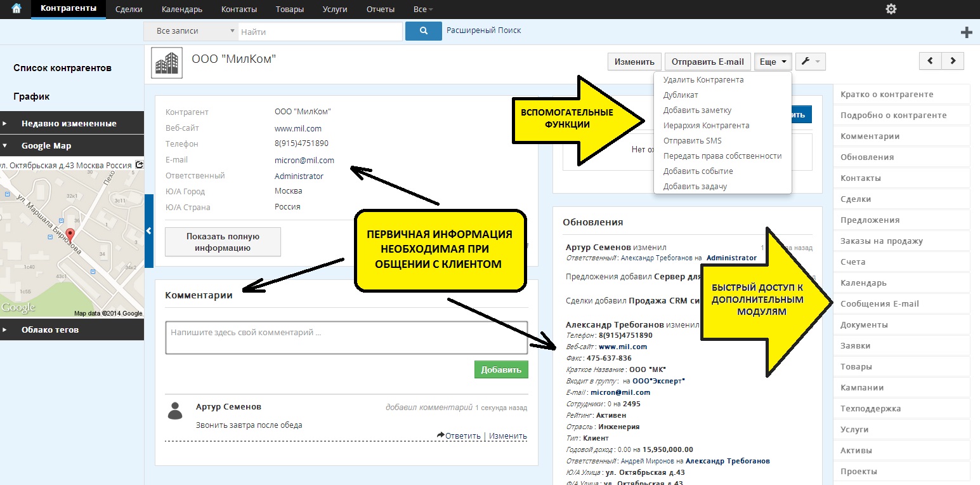Open the Обновления right sidebar item
Image resolution: width=980 pixels, height=485 pixels.
(x=901, y=157)
